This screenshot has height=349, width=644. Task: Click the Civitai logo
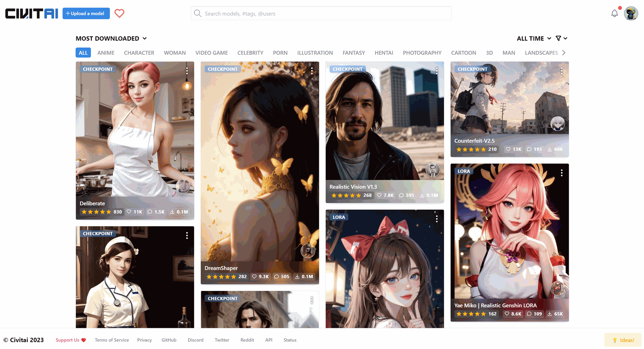pyautogui.click(x=32, y=13)
